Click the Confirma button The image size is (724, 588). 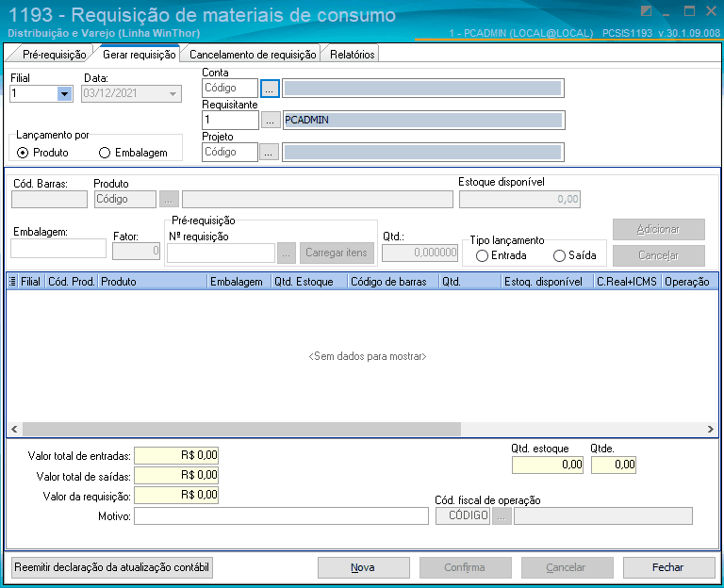click(465, 567)
